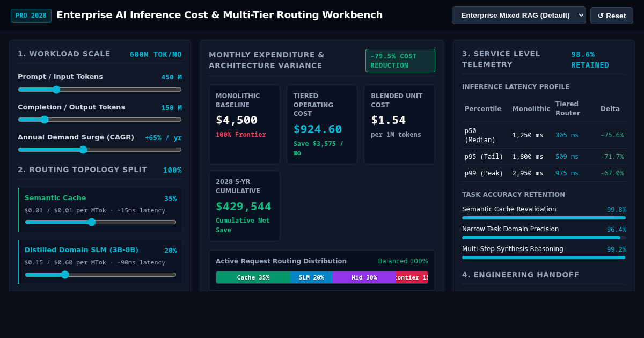Click the Routing Topology Split 100% value
Image resolution: width=644 pixels, height=338 pixels.
click(172, 170)
